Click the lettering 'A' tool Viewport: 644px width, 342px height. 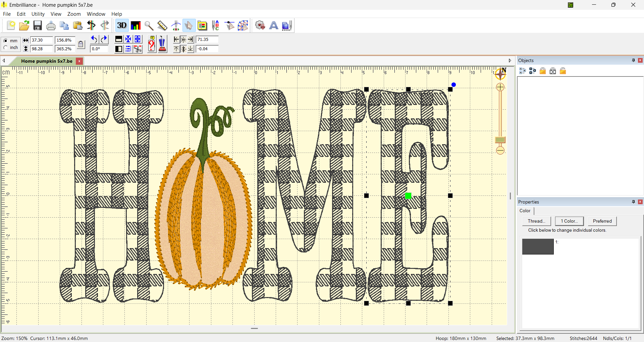click(274, 25)
